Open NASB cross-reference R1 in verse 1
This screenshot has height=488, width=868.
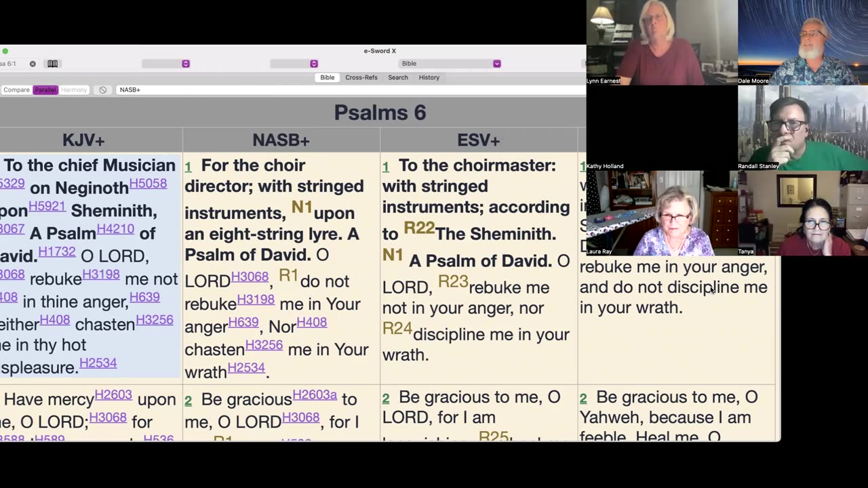[x=288, y=275]
